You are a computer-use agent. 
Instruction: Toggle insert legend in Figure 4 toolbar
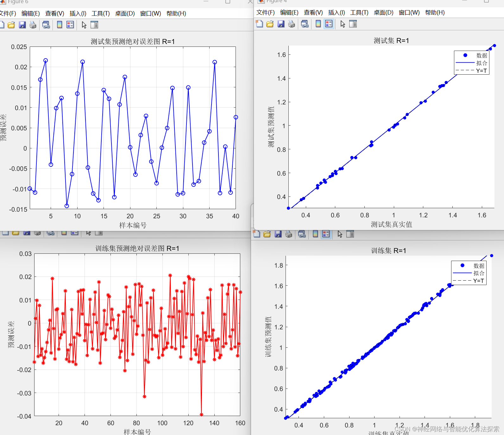(329, 24)
